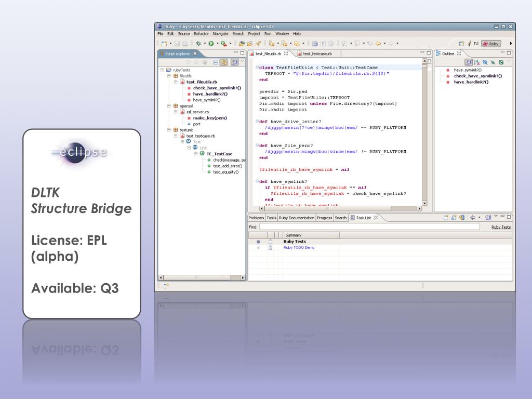532x399 pixels.
Task: Select test_fileutils.rb in Script explorer tree
Action: (x=202, y=82)
